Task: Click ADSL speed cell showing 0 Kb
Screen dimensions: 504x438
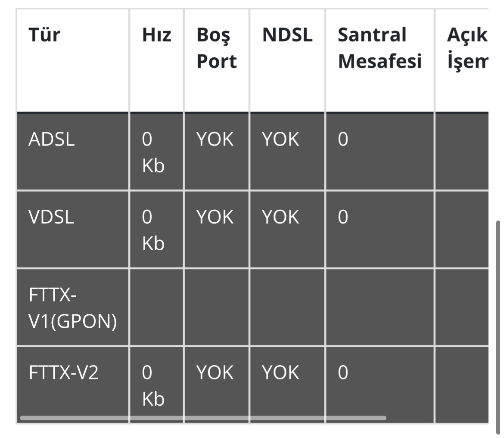Action: [x=154, y=153]
